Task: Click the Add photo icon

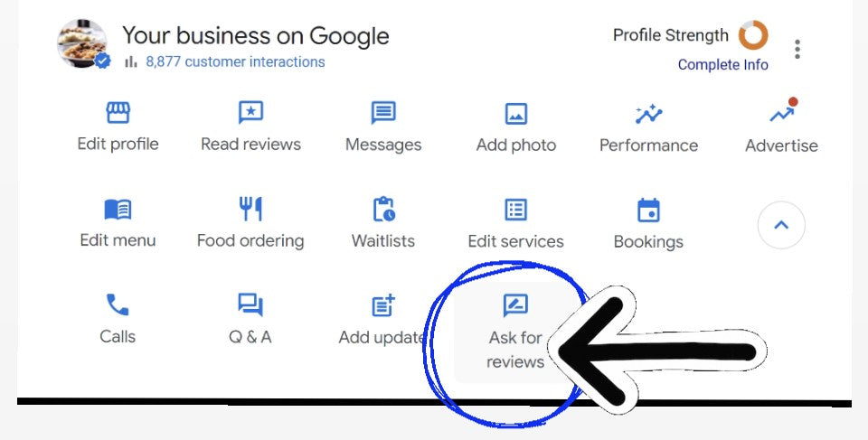Action: (x=516, y=115)
